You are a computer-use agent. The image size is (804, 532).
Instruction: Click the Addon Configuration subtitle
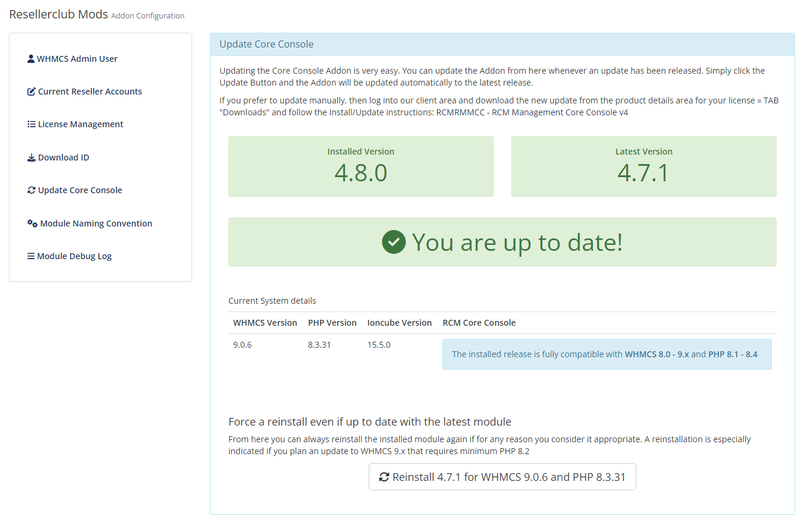(x=148, y=16)
